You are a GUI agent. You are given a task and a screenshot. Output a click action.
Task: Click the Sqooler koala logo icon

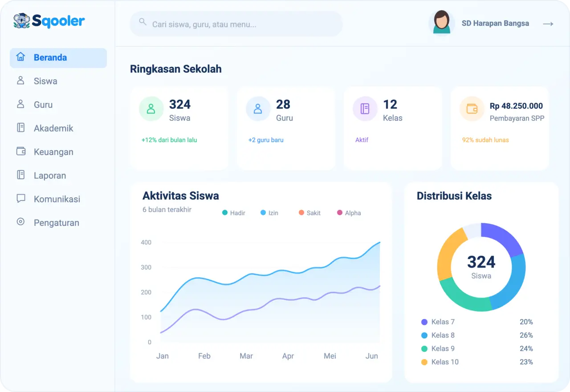point(22,21)
